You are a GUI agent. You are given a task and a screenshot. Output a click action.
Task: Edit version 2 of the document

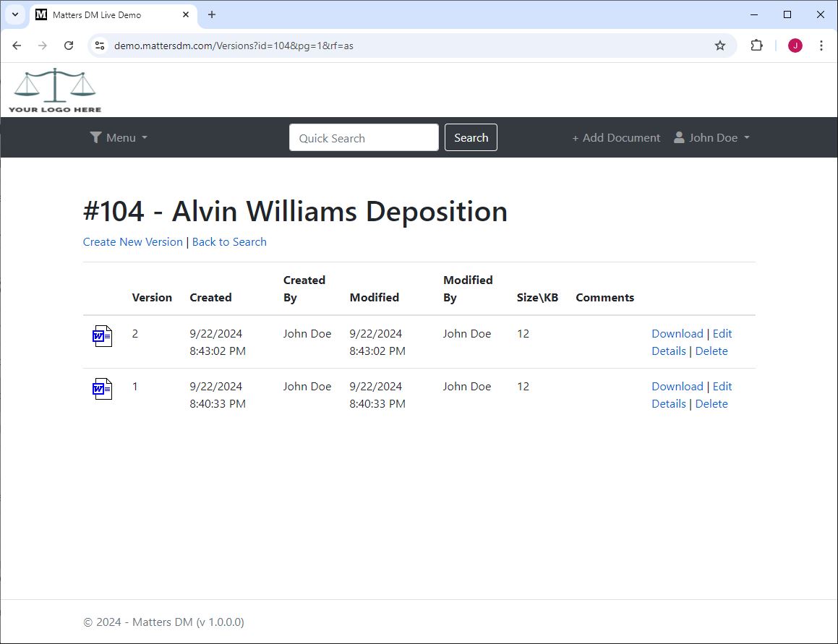(x=722, y=333)
